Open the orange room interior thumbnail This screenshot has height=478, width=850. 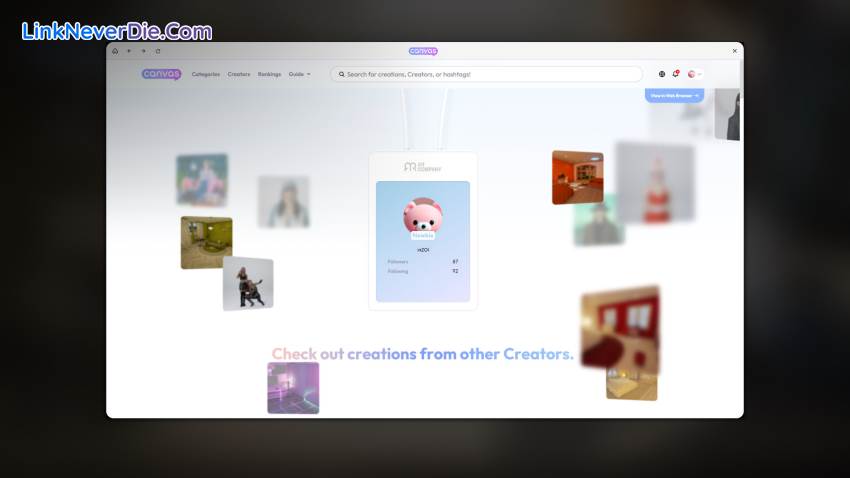pos(577,177)
